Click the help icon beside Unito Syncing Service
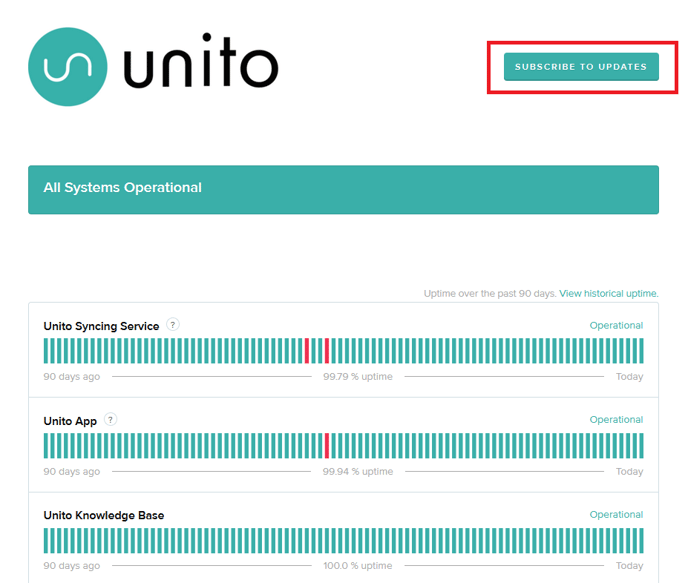688x583 pixels. (x=173, y=325)
